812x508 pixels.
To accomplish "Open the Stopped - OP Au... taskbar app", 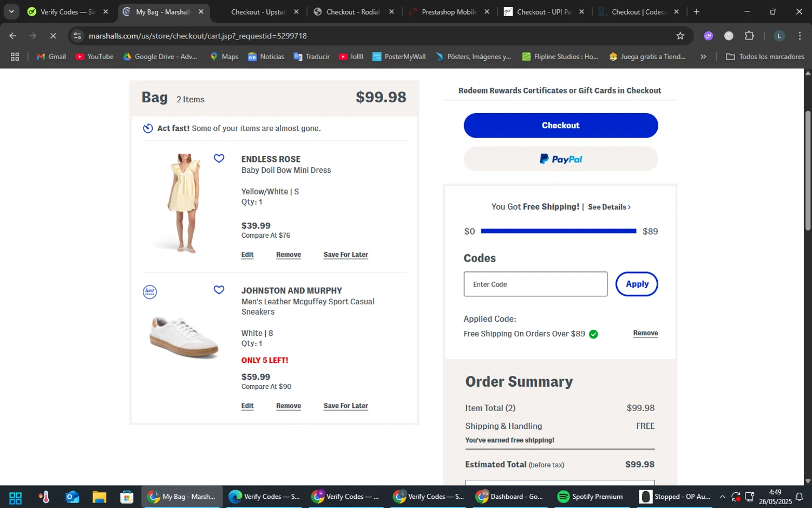I will tap(675, 497).
